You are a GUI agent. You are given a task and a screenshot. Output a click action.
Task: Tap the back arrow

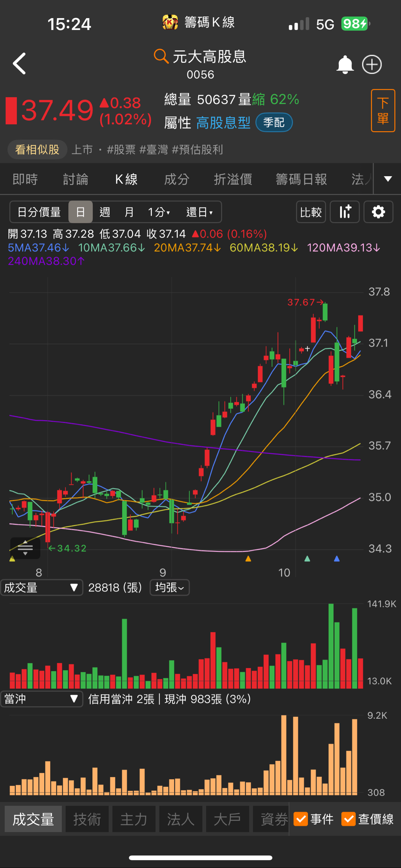[x=19, y=63]
